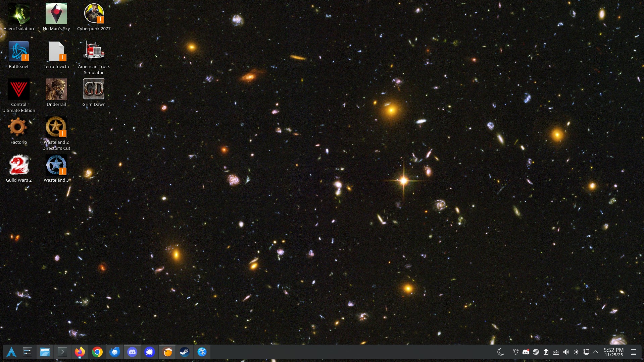
Task: Launch No Man's Sky from the desktop
Action: coord(56,17)
